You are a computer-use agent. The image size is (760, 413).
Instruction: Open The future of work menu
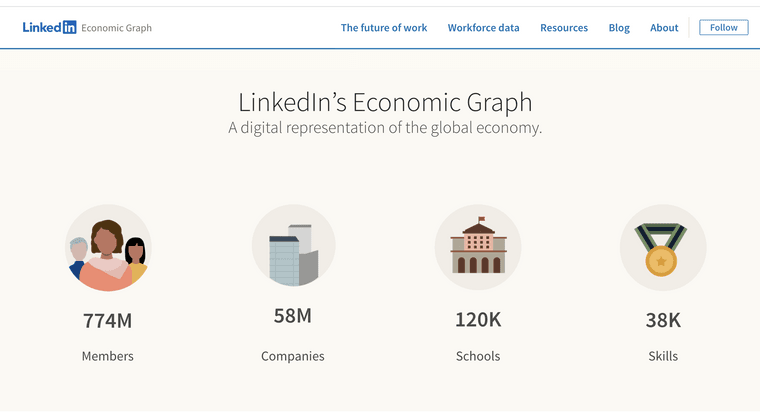(383, 28)
